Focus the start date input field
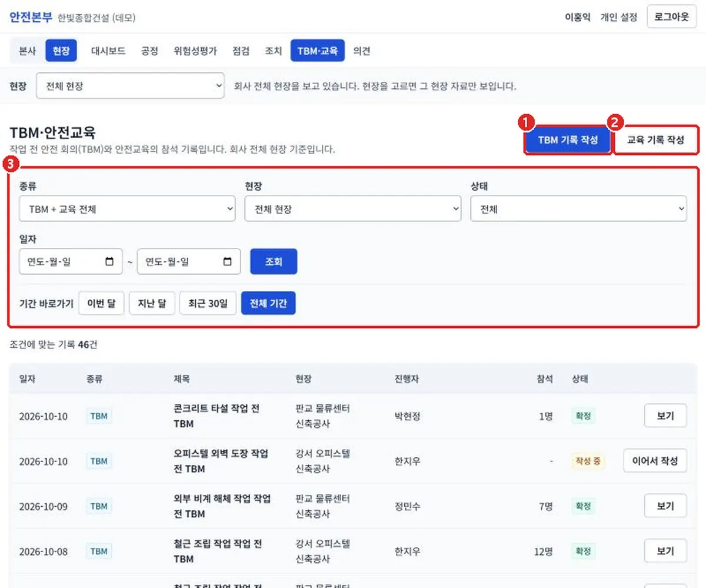This screenshot has width=706, height=588. [71, 262]
